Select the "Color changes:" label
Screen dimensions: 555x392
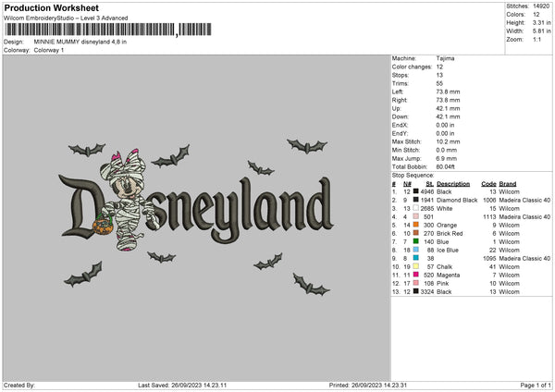point(412,67)
